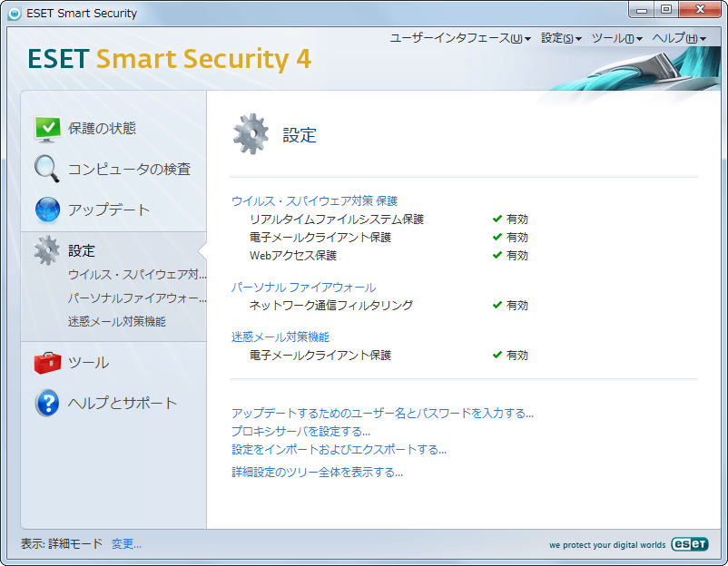Click 有効 status for Webアクセス保護
This screenshot has height=566, width=728.
point(517,255)
